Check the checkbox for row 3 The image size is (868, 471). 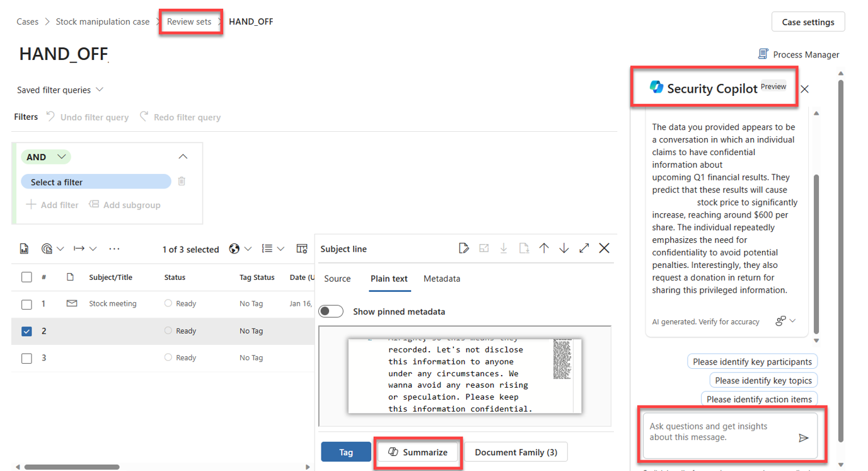point(26,358)
